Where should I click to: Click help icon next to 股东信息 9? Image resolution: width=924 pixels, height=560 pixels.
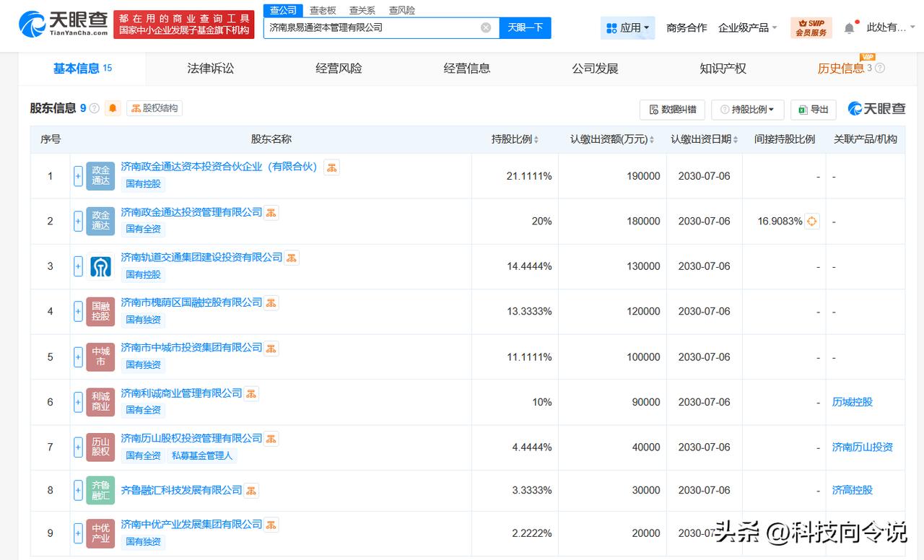click(94, 108)
